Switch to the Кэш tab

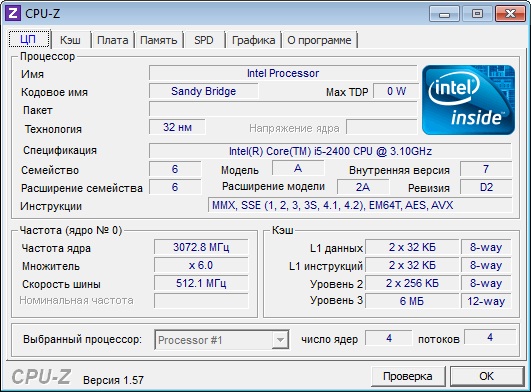click(70, 40)
